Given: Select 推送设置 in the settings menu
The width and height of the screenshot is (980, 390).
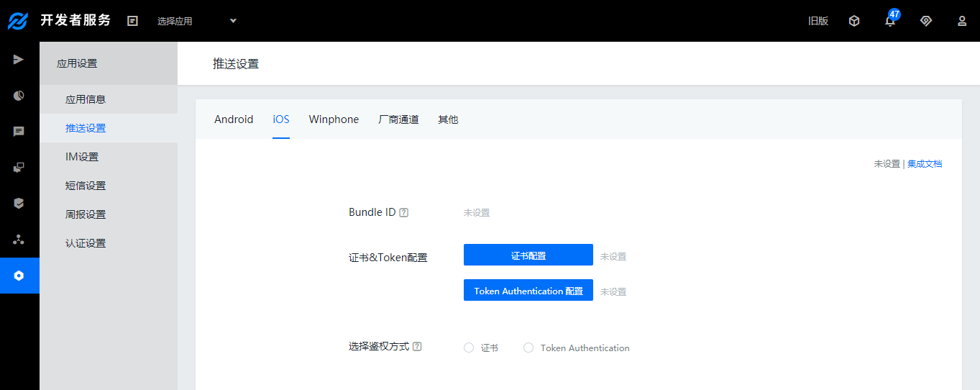Looking at the screenshot, I should pos(86,128).
